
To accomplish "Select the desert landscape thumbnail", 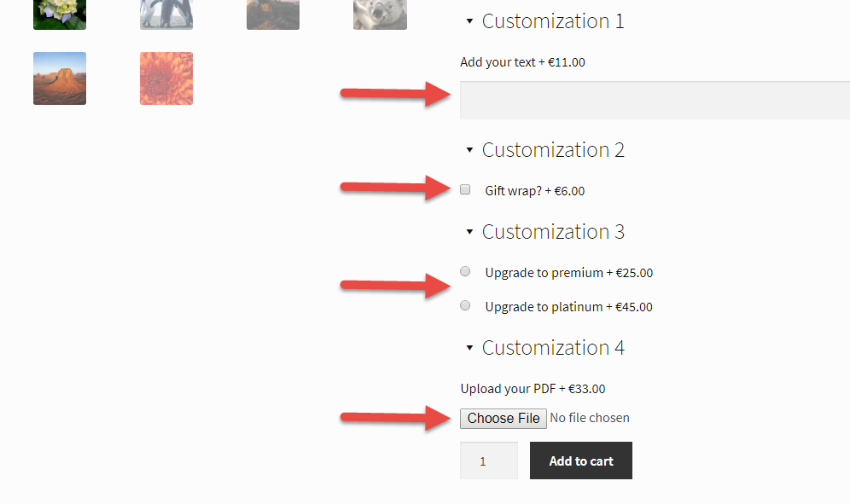I will [60, 78].
